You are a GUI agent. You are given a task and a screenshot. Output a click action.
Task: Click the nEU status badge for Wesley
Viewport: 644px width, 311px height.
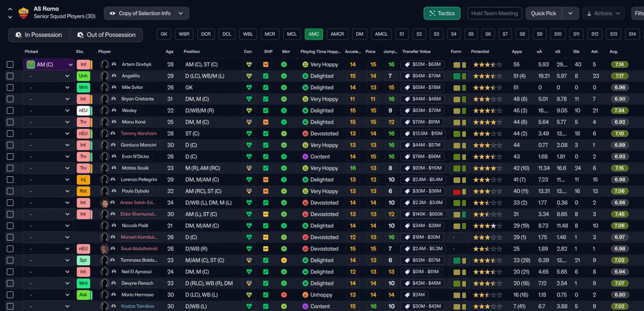[83, 111]
